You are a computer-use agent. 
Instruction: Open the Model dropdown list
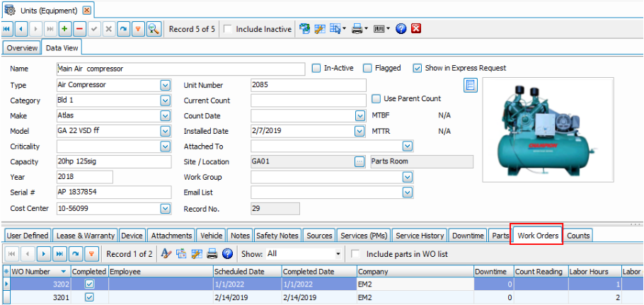click(x=165, y=132)
